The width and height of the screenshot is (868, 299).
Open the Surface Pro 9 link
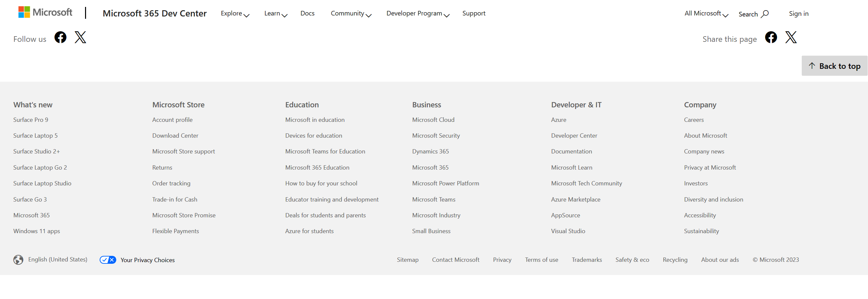click(x=31, y=120)
